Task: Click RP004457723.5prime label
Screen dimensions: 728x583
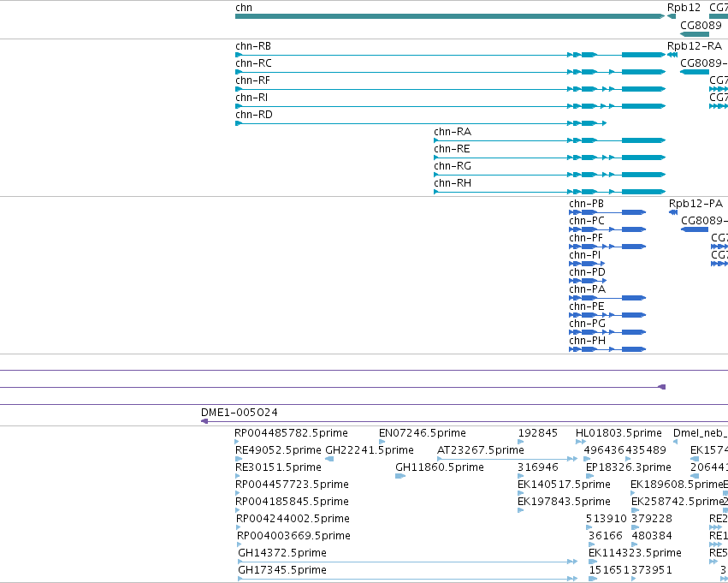Action: 292,485
